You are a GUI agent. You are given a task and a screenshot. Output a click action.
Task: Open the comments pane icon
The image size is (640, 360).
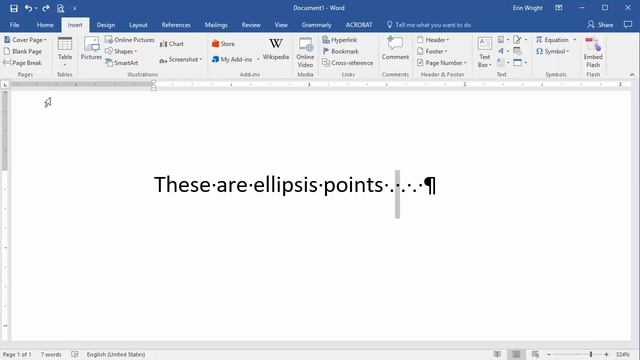click(x=628, y=24)
